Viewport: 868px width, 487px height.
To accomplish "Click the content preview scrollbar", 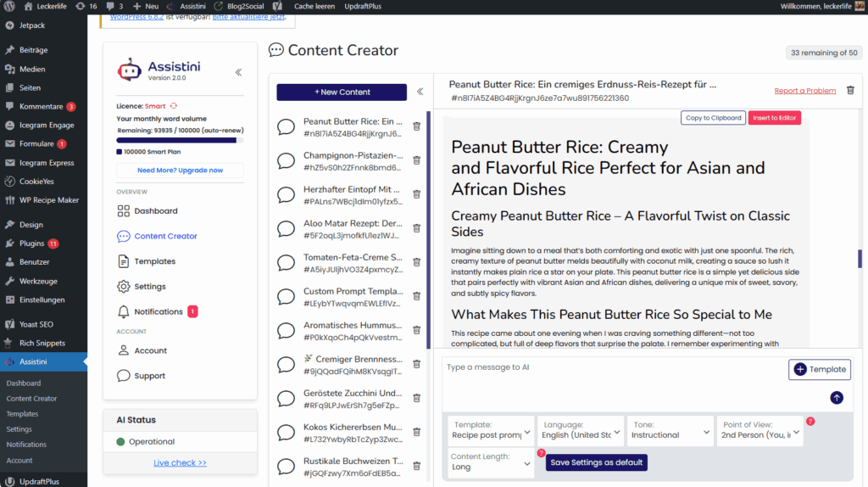I will click(860, 259).
